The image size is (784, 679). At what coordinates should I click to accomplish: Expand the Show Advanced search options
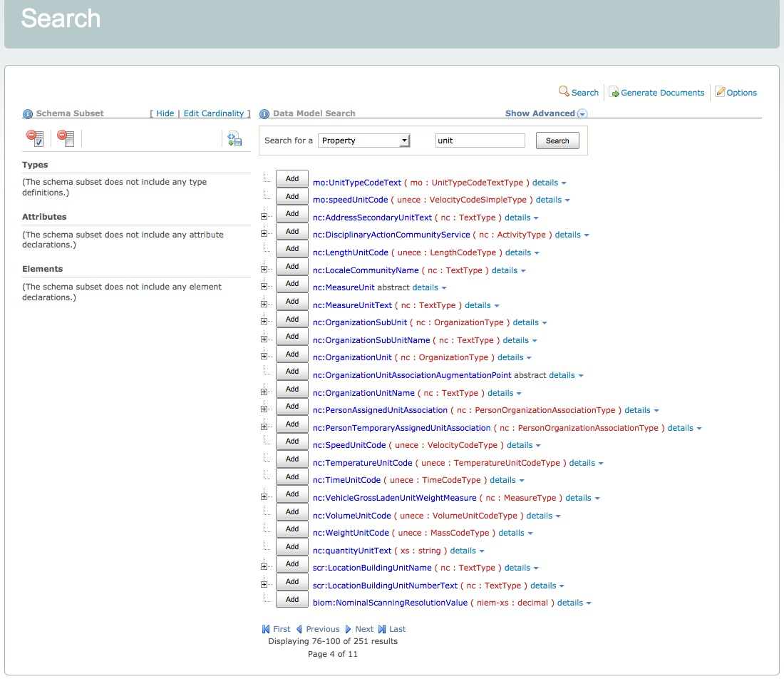pyautogui.click(x=545, y=113)
